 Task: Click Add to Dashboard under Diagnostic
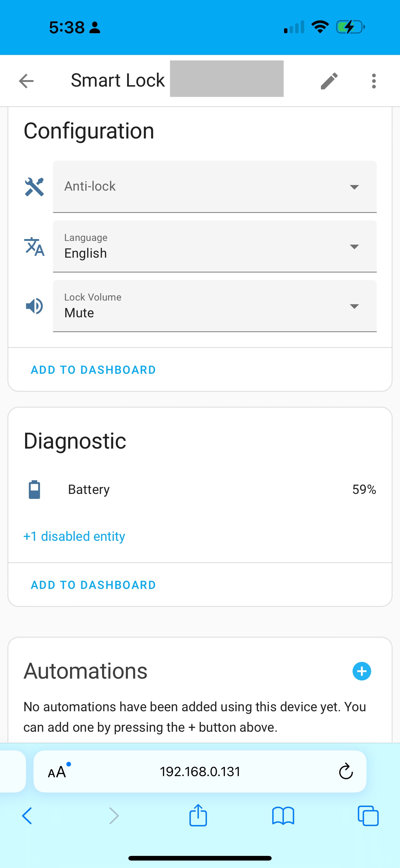(x=93, y=585)
